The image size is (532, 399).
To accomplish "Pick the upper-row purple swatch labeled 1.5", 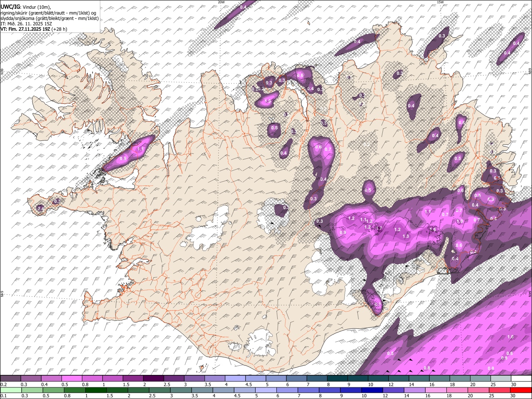I will click(x=133, y=378).
